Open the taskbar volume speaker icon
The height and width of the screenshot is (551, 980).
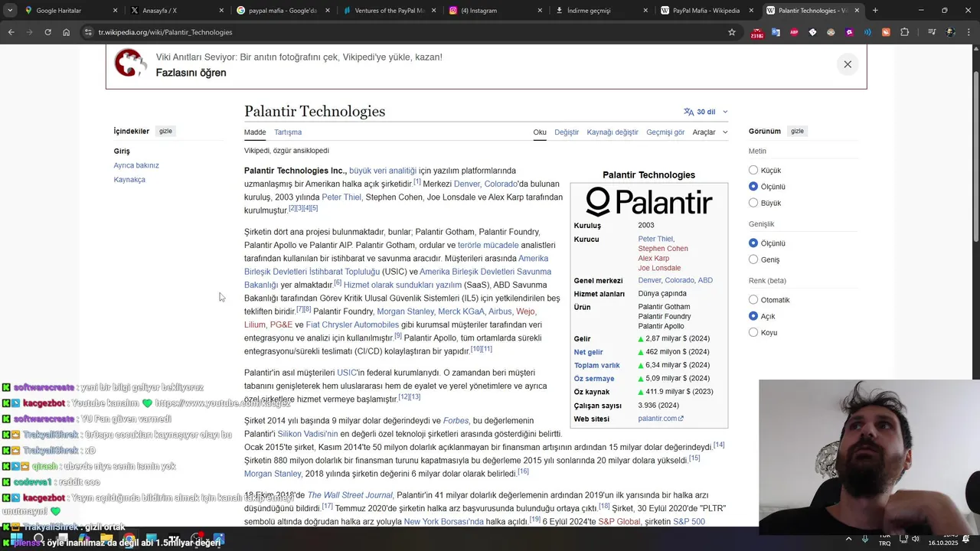915,540
